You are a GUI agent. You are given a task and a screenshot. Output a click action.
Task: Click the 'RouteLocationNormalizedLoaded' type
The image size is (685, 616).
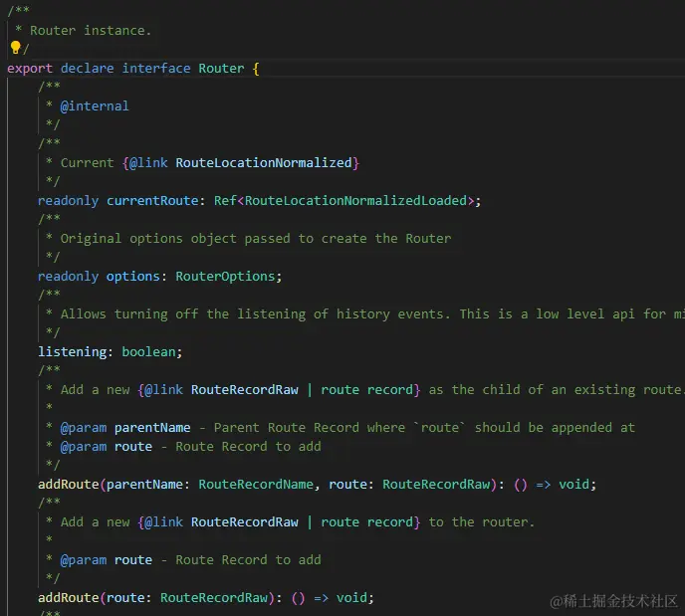355,201
